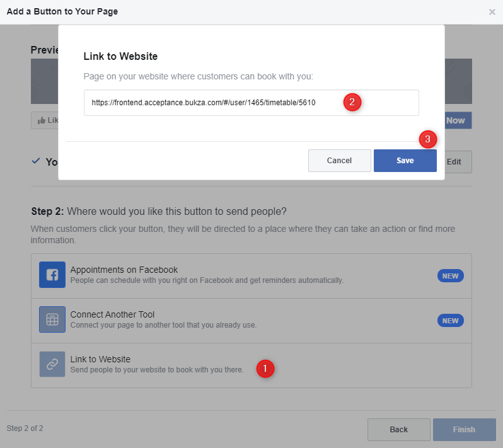Focus the website URL input field

[x=214, y=103]
